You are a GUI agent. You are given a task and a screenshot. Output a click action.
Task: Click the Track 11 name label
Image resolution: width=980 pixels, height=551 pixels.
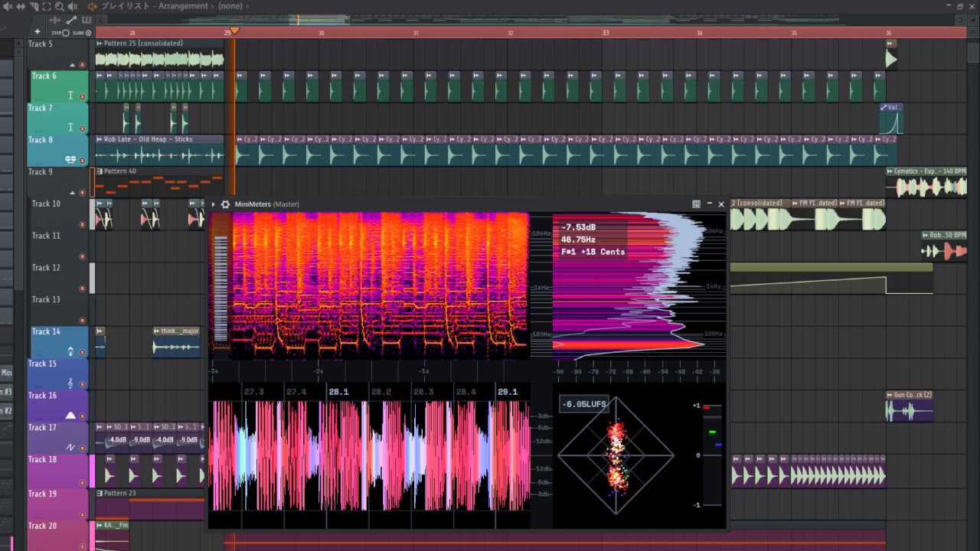coord(46,236)
